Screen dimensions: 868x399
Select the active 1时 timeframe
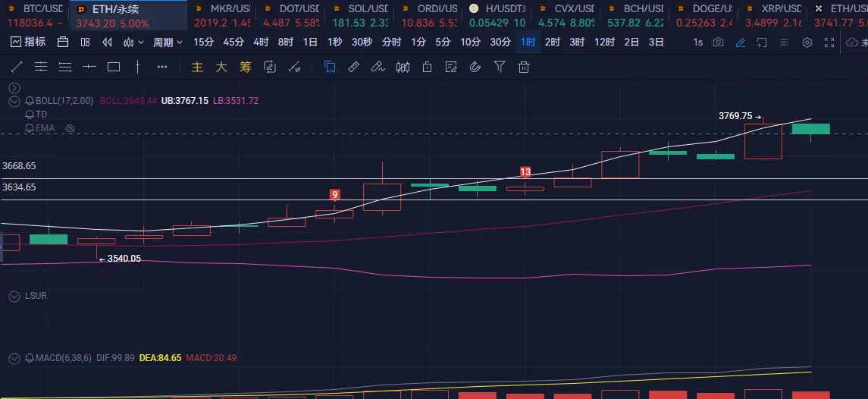pos(528,42)
